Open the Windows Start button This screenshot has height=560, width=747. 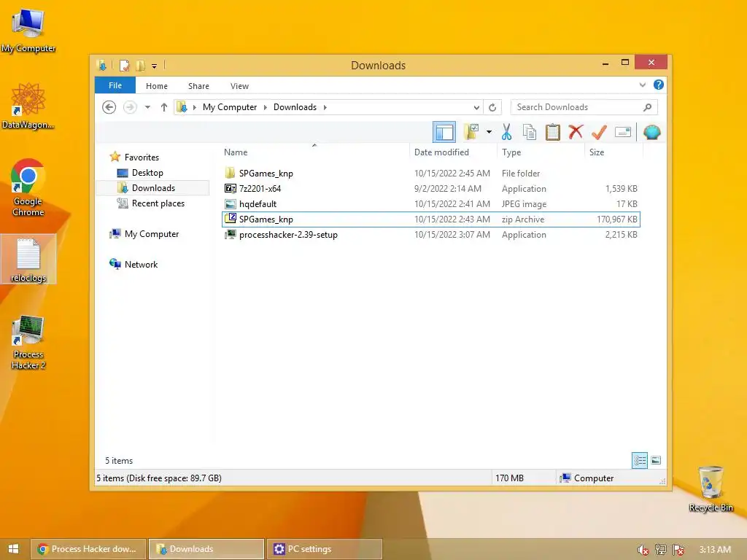[x=13, y=549]
